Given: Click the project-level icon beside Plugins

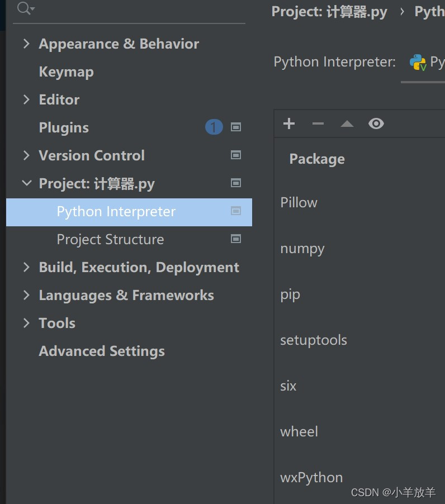Looking at the screenshot, I should 236,127.
